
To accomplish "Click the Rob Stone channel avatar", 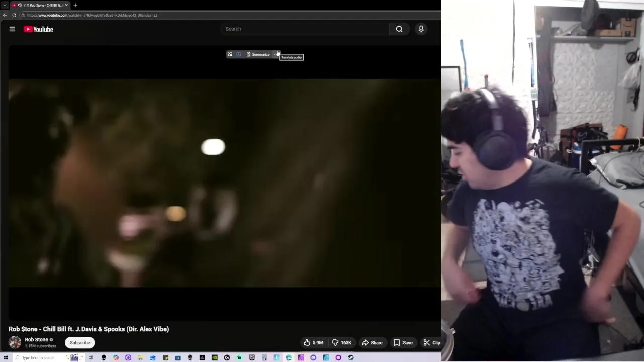I will coord(15,343).
